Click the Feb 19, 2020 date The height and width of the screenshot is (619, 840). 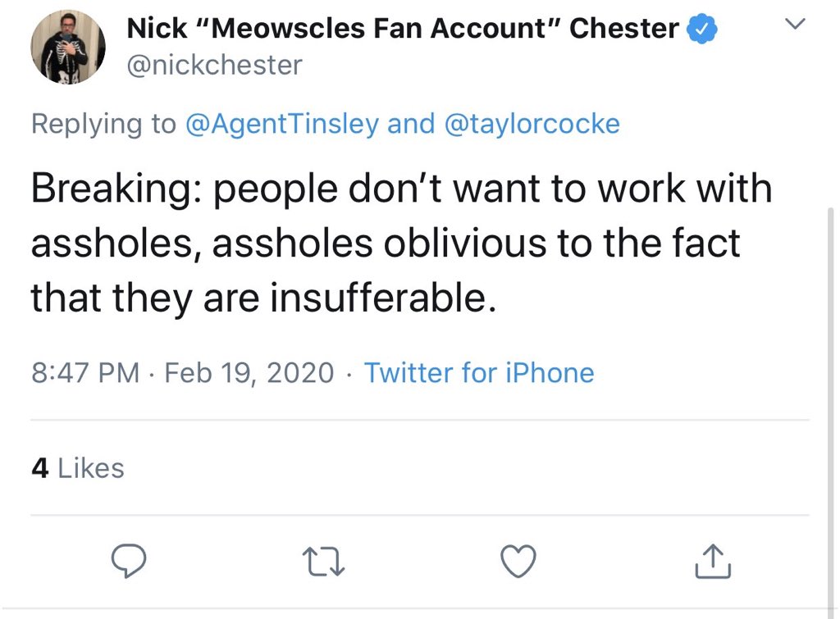pyautogui.click(x=249, y=373)
